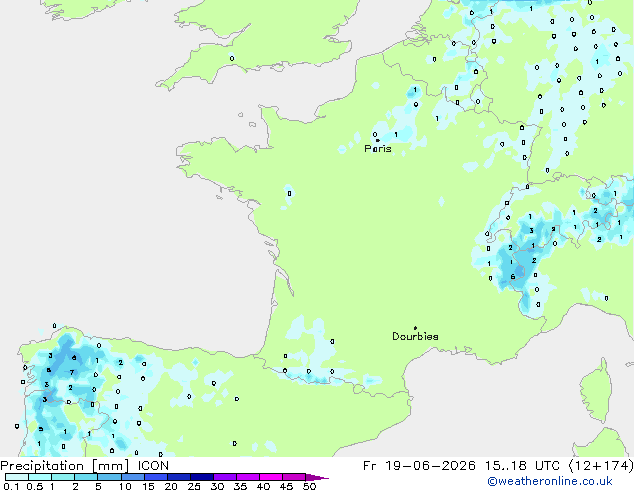Click the Dourbies city label
Screen dimensions: 634x490
pyautogui.click(x=415, y=336)
